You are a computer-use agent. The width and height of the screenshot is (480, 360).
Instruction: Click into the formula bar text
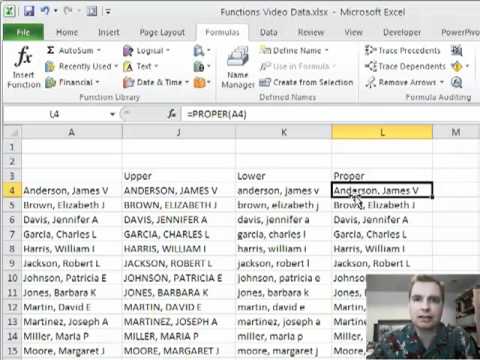(330, 114)
